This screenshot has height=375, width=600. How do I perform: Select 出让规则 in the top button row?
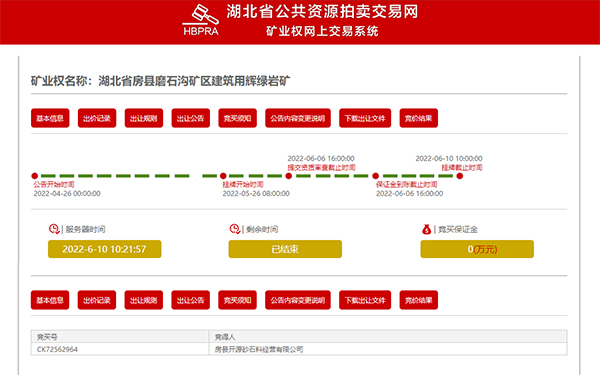143,118
